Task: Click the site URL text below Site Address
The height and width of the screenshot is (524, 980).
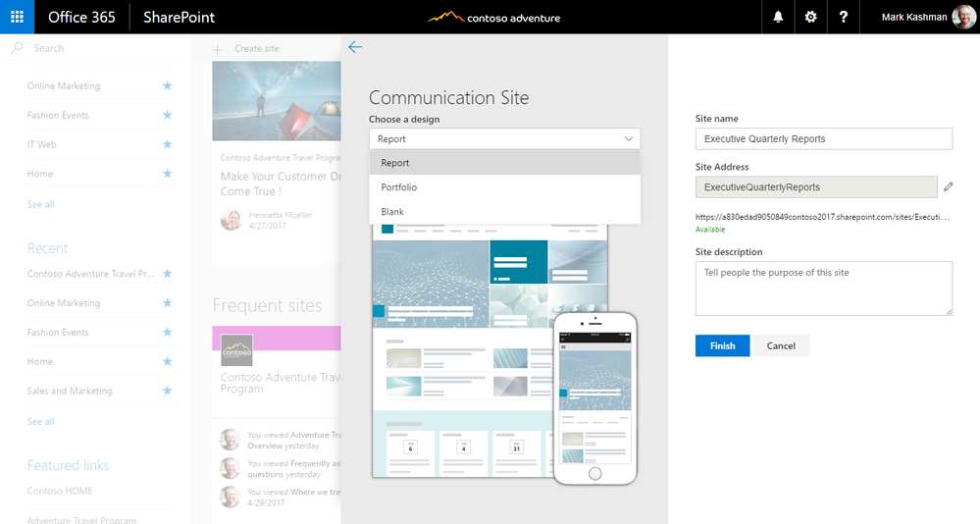Action: tap(822, 217)
